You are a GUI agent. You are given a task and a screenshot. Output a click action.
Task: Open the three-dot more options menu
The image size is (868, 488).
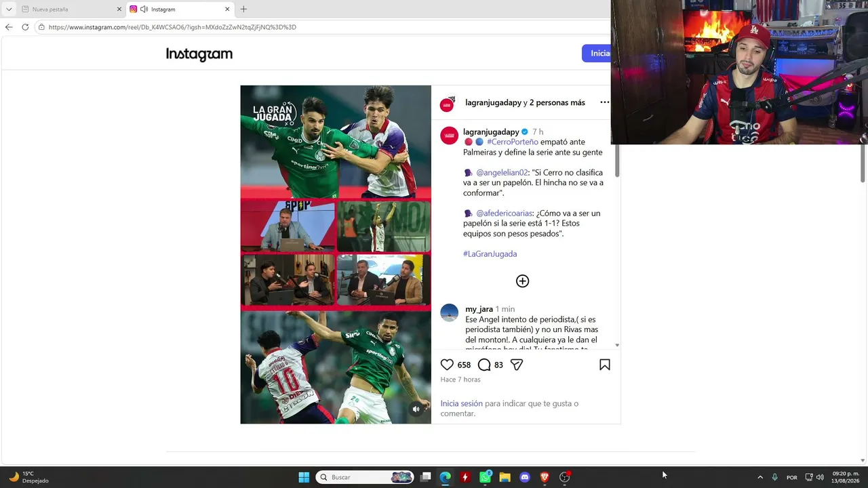[604, 102]
